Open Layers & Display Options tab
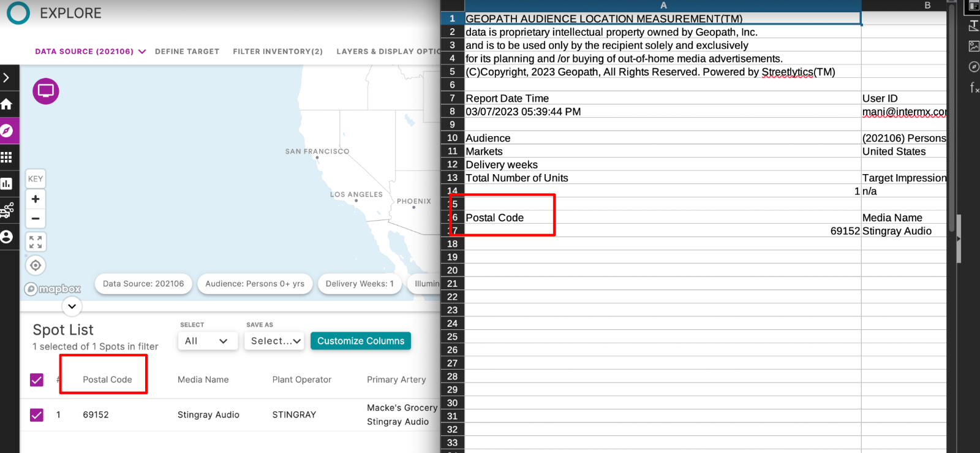 click(388, 51)
